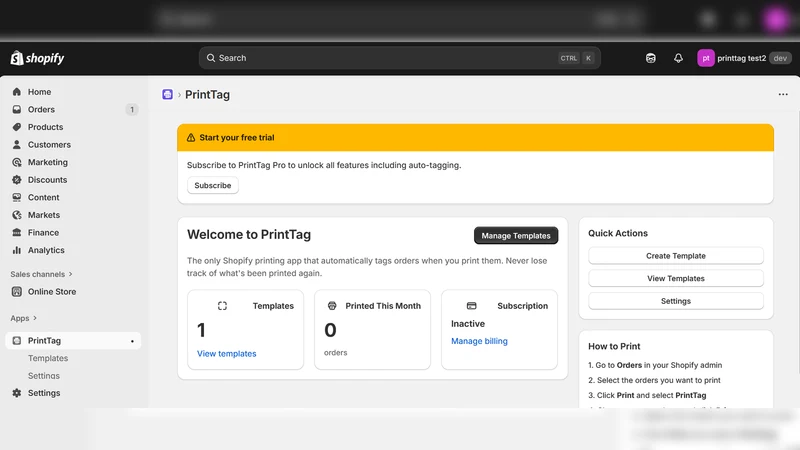Screen dimensions: 800x450
Task: Open the Manage billing link
Action: pos(479,341)
